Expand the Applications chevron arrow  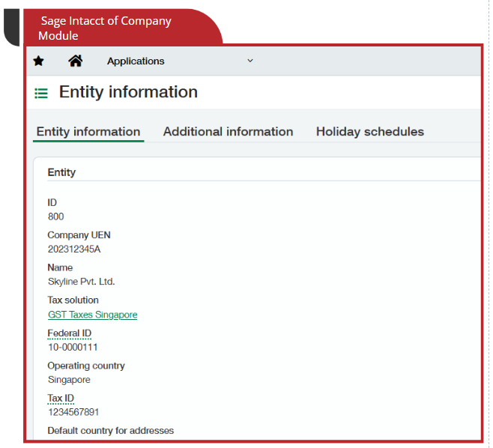click(250, 61)
